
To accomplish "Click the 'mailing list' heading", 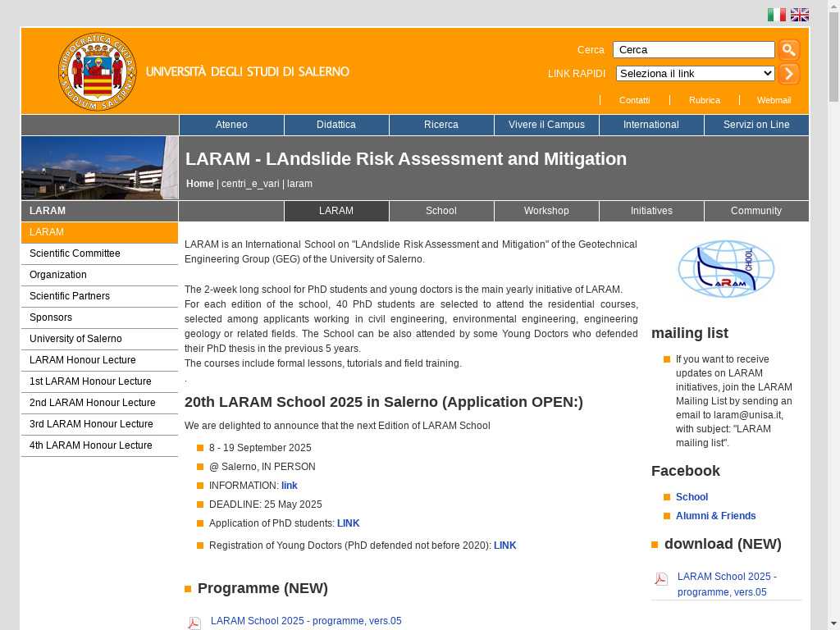I will click(689, 333).
